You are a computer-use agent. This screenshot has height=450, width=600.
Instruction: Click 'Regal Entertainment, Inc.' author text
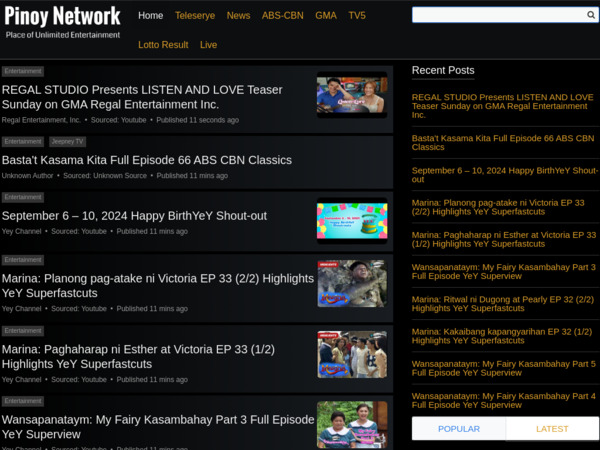click(41, 120)
